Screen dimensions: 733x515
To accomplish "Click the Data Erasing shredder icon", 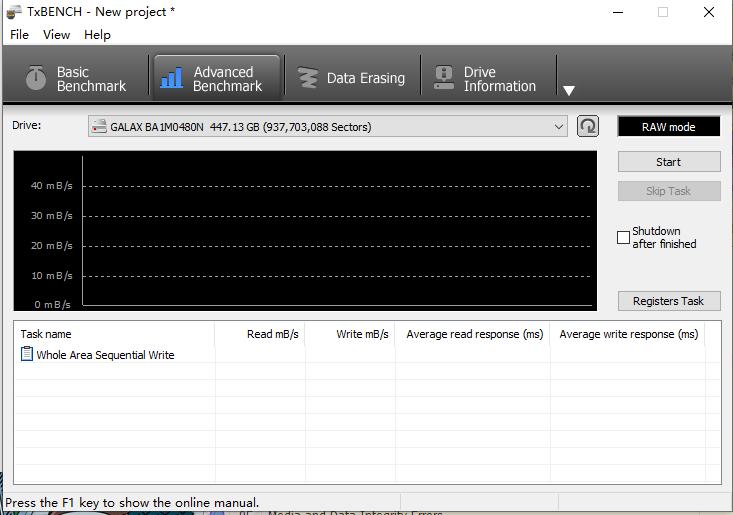I will click(x=308, y=78).
